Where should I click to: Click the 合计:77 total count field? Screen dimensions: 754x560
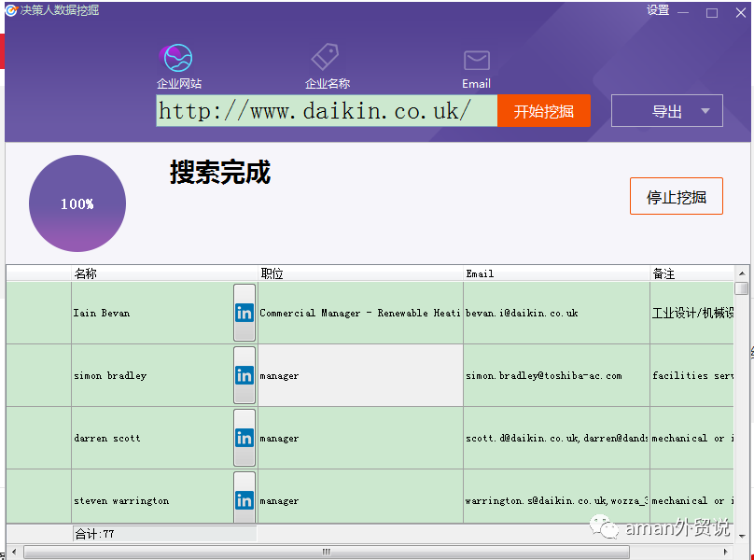[x=164, y=534]
